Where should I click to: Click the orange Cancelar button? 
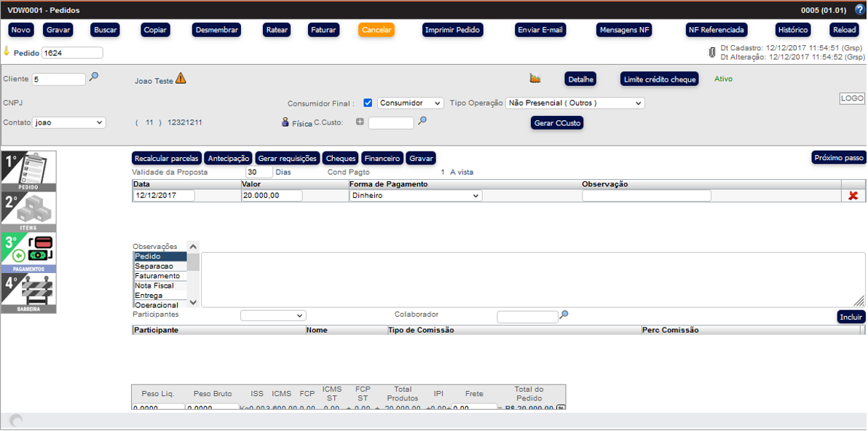tap(376, 30)
